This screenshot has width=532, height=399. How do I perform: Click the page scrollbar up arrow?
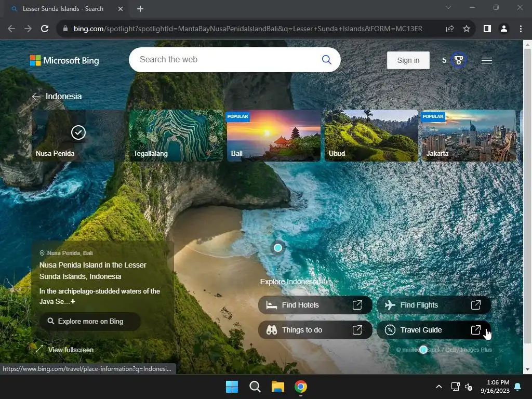527,45
